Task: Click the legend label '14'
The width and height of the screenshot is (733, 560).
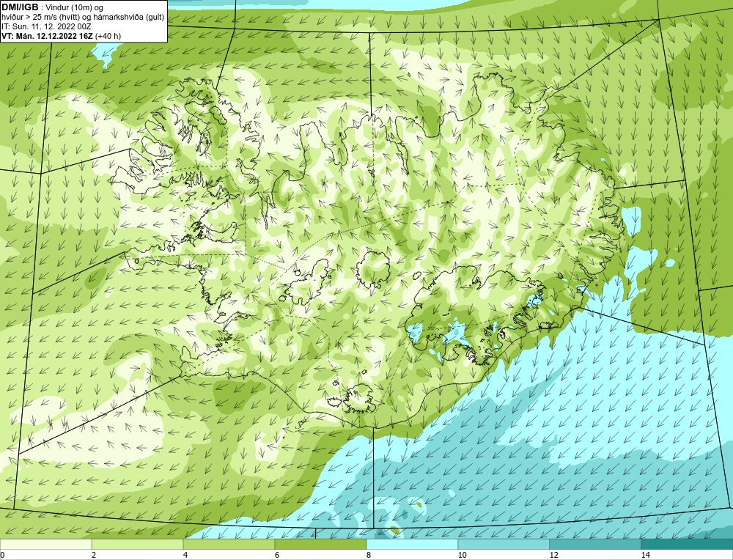Action: point(645,555)
